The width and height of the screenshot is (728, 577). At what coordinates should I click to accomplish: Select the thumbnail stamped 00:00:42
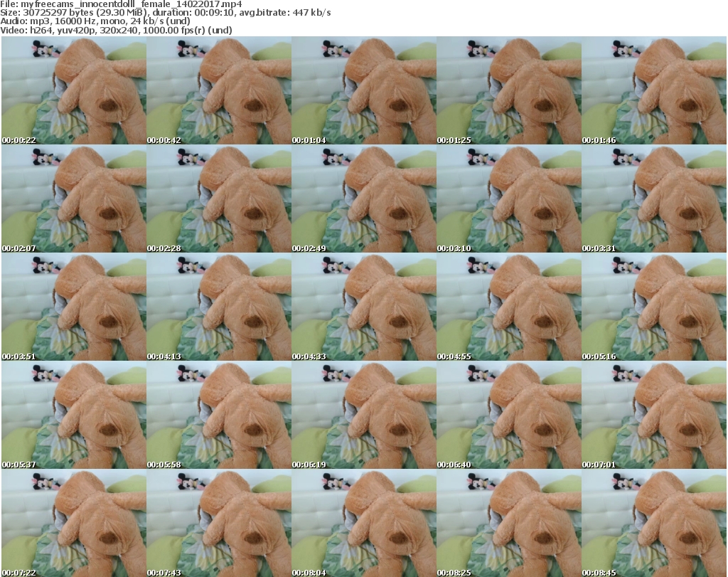click(x=219, y=90)
